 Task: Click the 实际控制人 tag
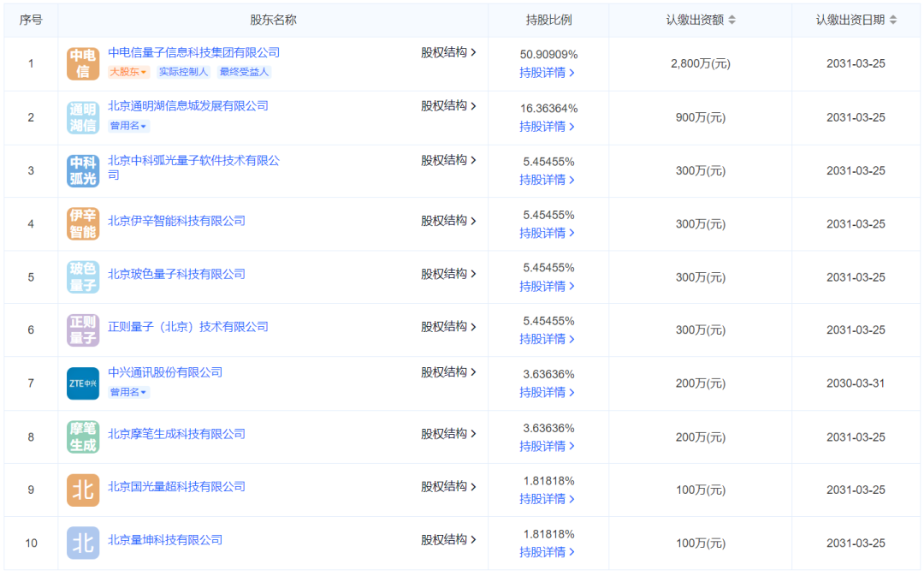[x=183, y=73]
